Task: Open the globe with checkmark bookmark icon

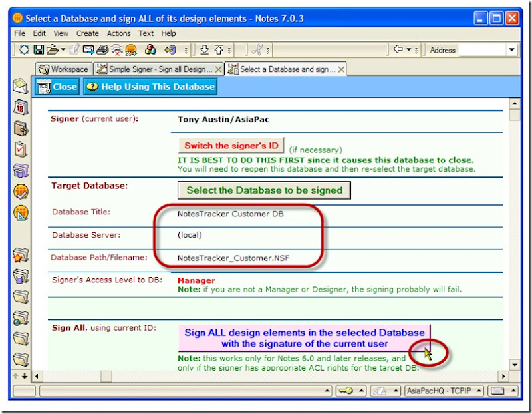Action: pos(21,192)
